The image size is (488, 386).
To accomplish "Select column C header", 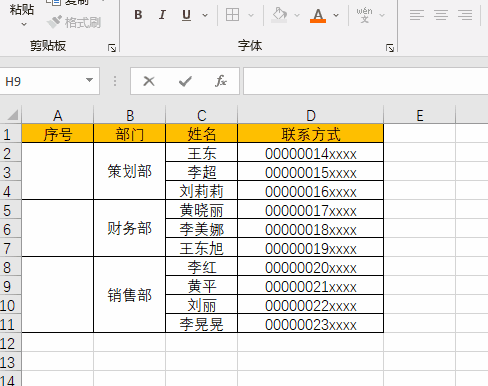I will pos(202,115).
